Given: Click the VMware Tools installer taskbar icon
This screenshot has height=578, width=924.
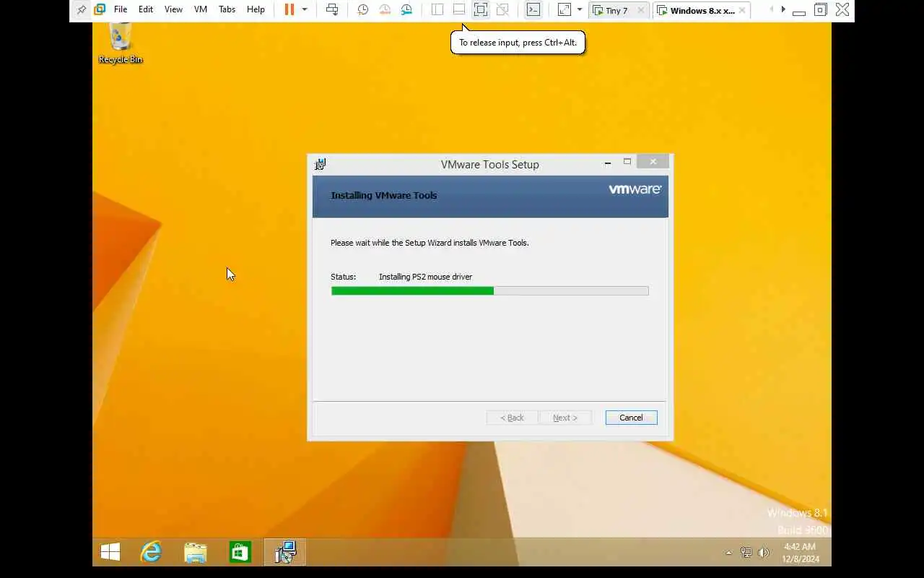Looking at the screenshot, I should coord(285,553).
